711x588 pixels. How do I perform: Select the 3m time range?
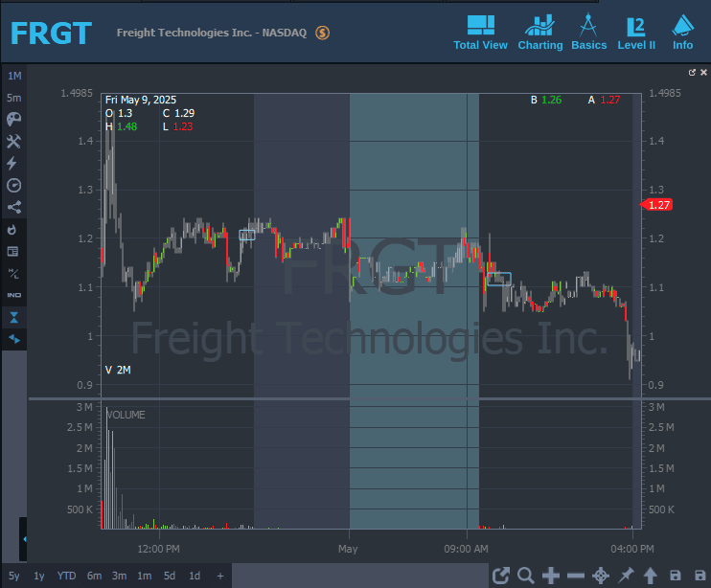click(x=119, y=576)
